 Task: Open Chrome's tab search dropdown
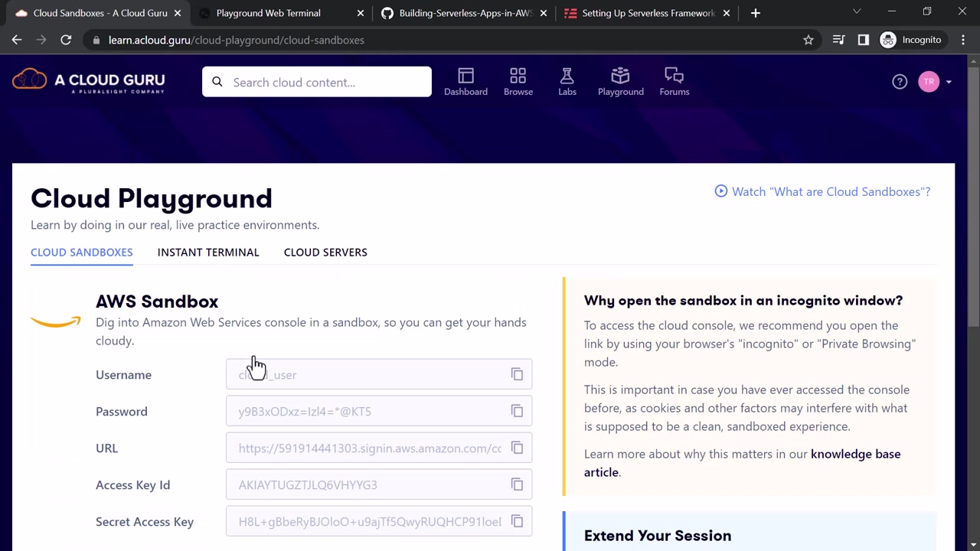click(857, 12)
